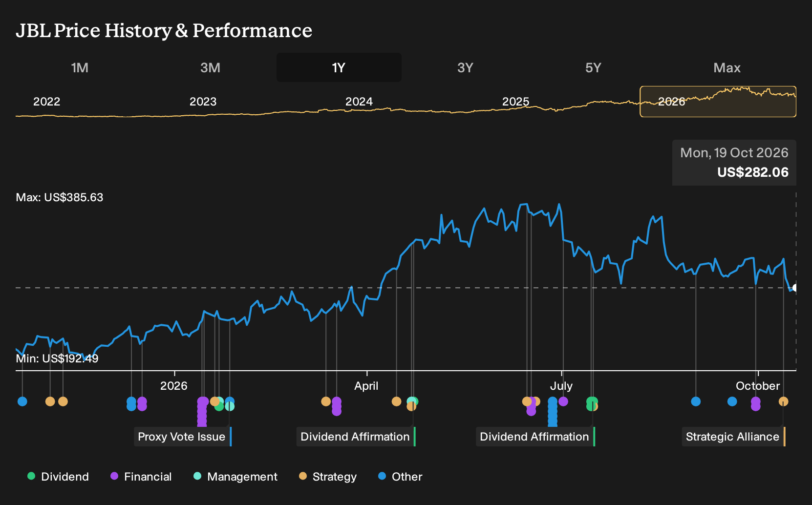Viewport: 812px width, 505px height.
Task: Toggle the Dividend legend filter
Action: tap(58, 477)
